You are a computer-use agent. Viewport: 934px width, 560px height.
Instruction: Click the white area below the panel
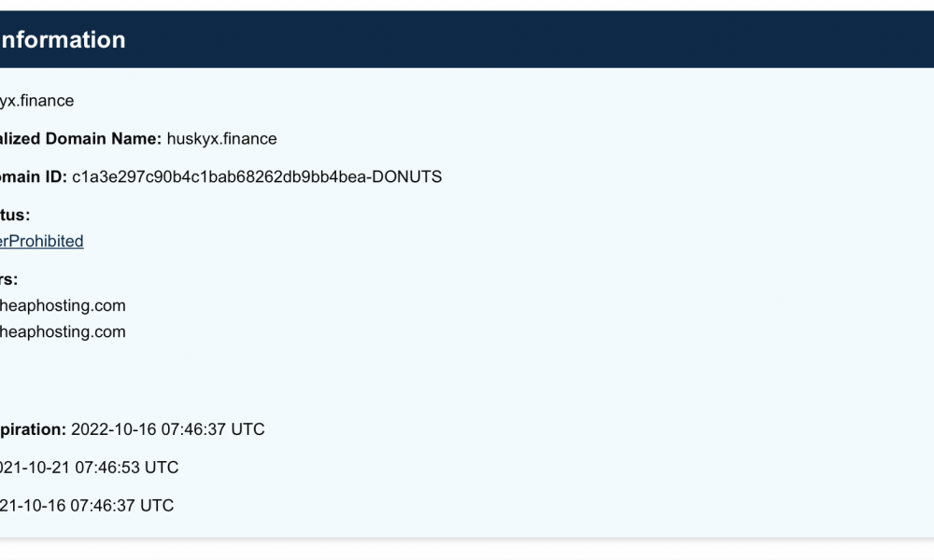[467, 551]
